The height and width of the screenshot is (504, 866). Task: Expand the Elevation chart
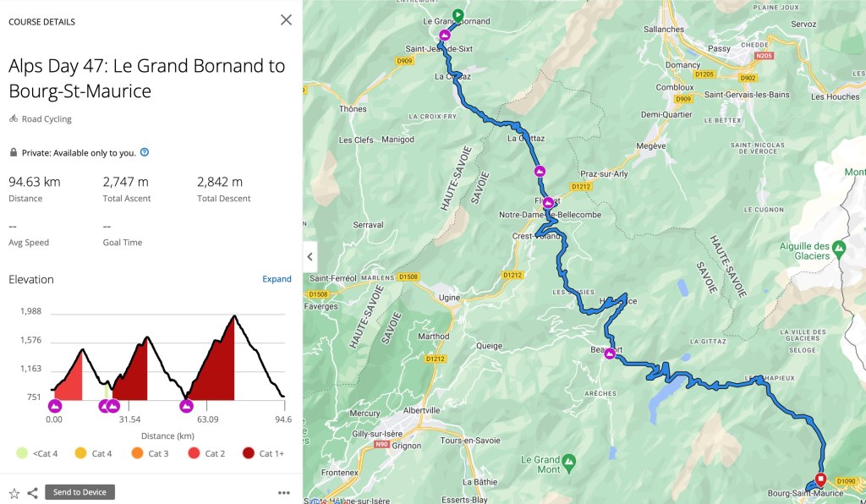277,279
